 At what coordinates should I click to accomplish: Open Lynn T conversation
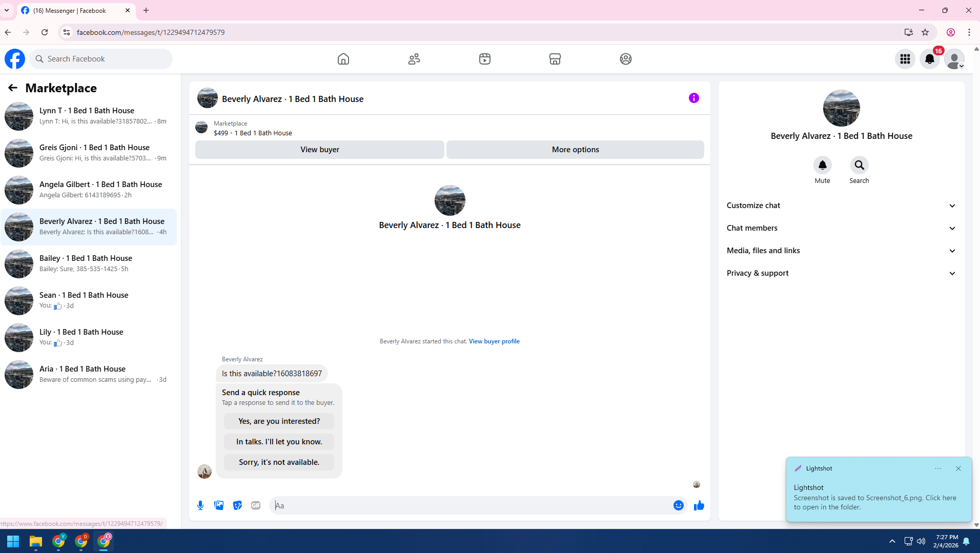pos(89,116)
